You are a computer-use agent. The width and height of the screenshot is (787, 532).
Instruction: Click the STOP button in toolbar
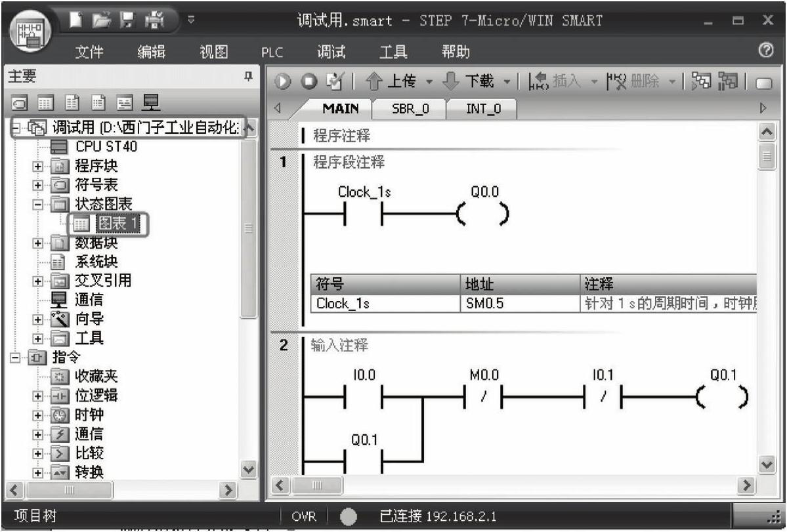pyautogui.click(x=308, y=82)
